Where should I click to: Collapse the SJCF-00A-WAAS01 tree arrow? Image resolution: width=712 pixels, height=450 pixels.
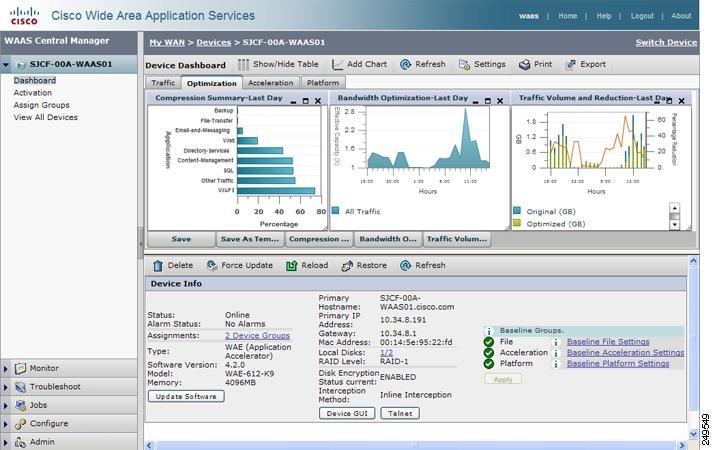point(6,65)
